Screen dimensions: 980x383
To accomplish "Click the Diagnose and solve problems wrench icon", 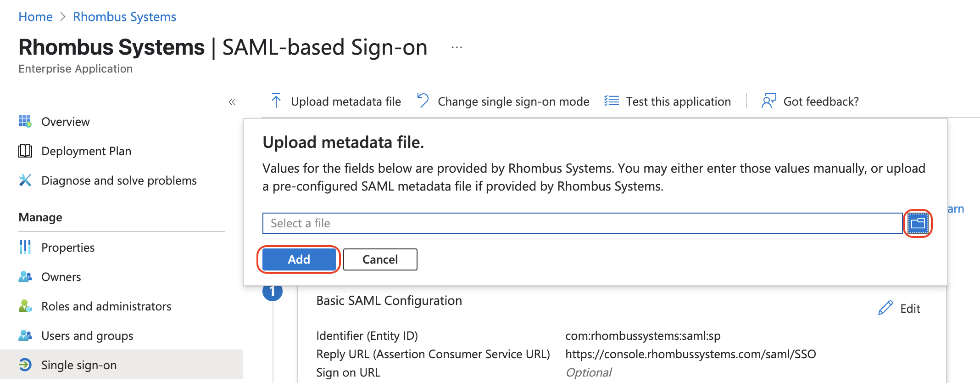I will [25, 180].
